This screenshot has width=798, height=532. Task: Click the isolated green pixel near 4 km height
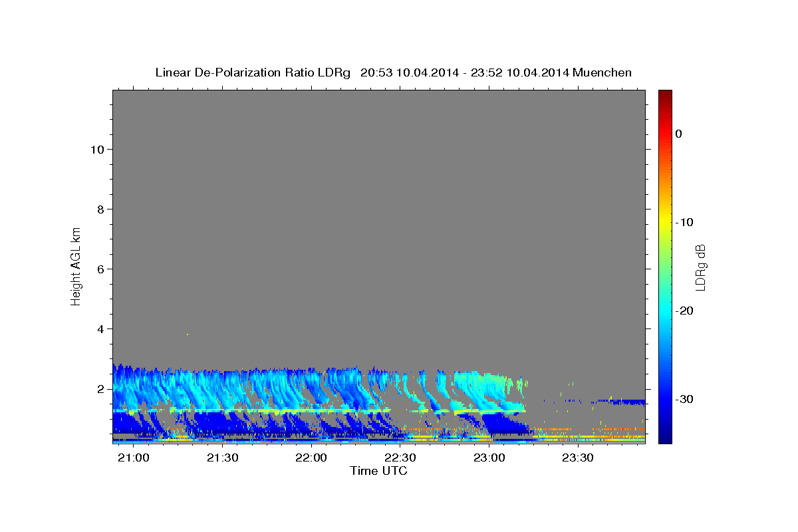pos(188,334)
